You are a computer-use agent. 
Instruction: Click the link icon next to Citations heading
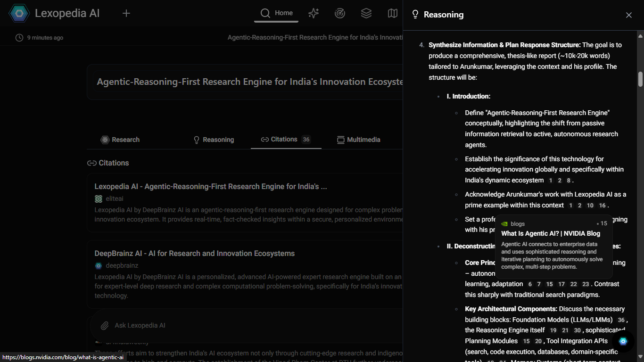92,163
